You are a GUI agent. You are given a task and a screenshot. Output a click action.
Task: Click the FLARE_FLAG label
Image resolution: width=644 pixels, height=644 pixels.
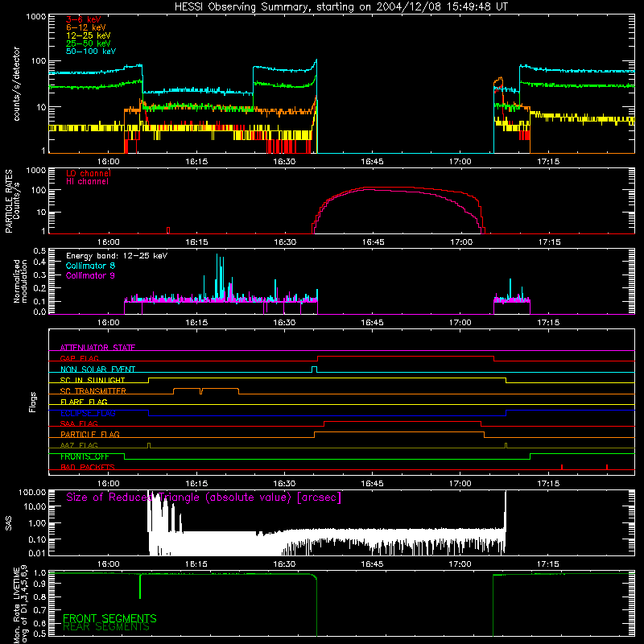84,402
